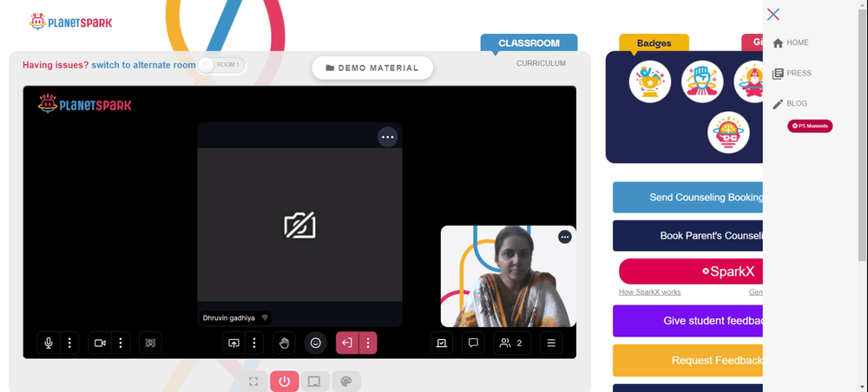Show participants list with count 2
Viewport: 868px width, 392px height.
click(512, 343)
